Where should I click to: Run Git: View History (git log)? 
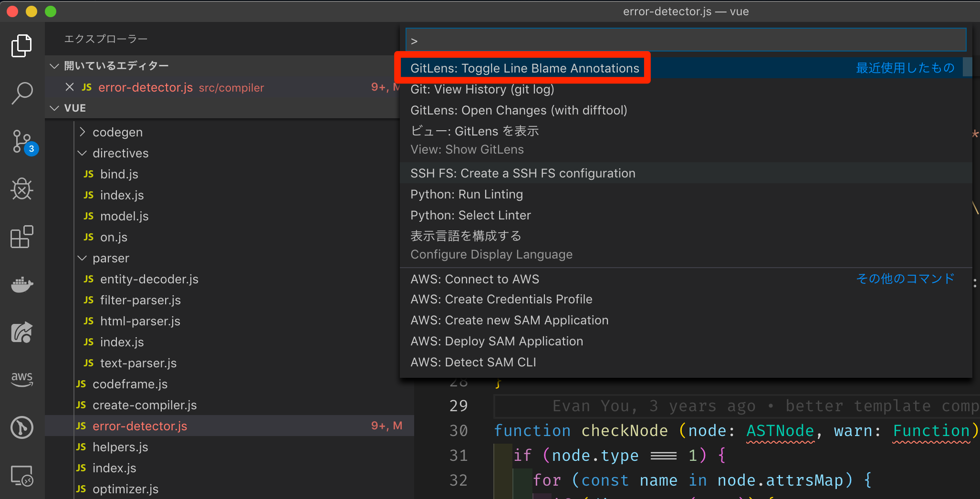point(686,89)
